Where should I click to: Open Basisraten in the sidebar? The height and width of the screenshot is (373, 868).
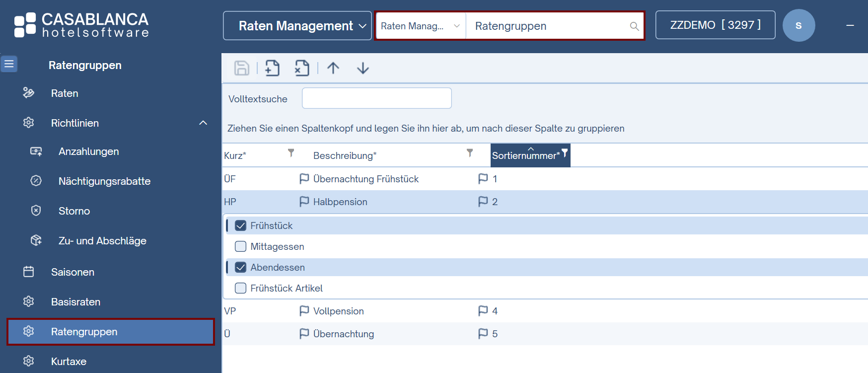[75, 302]
